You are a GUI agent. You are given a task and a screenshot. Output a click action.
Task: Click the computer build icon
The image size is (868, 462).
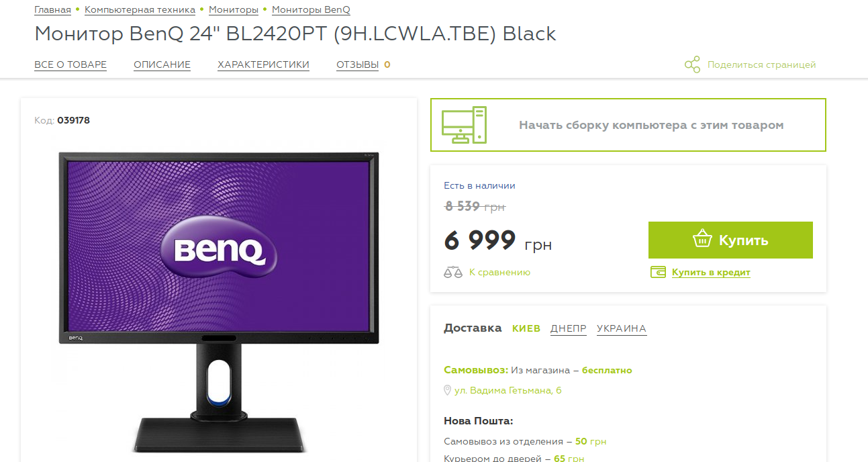464,125
